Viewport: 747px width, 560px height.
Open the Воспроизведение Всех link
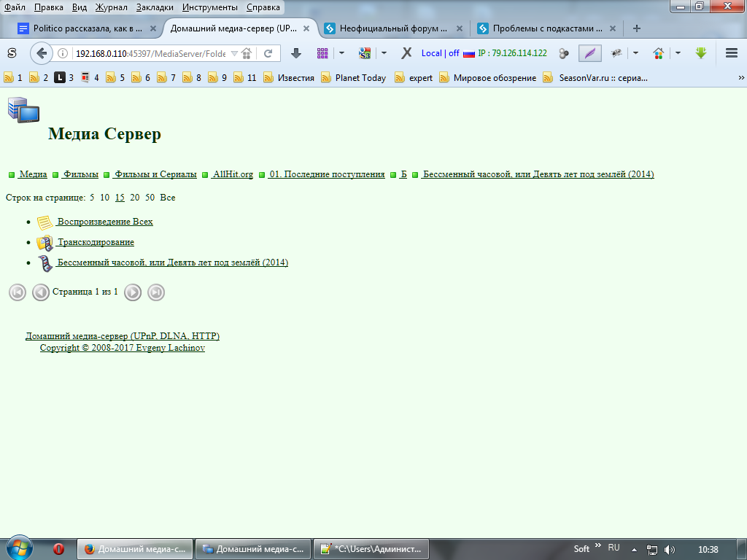click(x=105, y=222)
